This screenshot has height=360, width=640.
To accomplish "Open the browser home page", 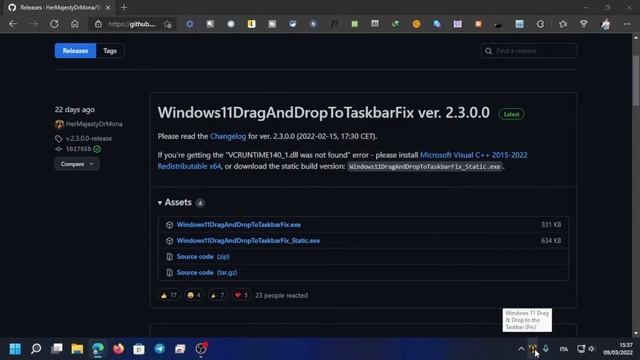I will pos(75,24).
